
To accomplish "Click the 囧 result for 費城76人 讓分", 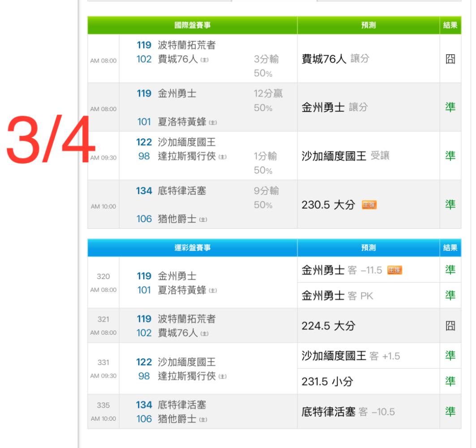I will (x=450, y=59).
